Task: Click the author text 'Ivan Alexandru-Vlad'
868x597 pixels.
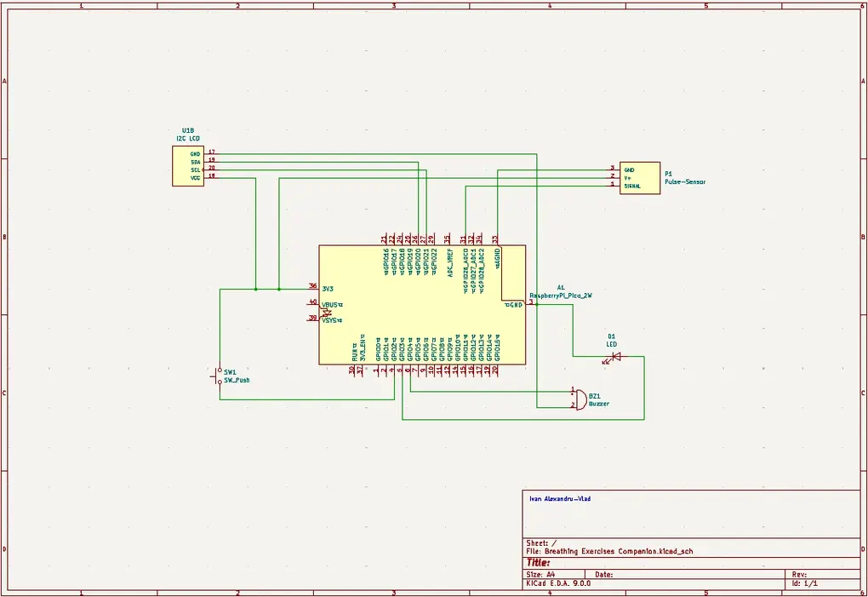Action: pyautogui.click(x=560, y=499)
